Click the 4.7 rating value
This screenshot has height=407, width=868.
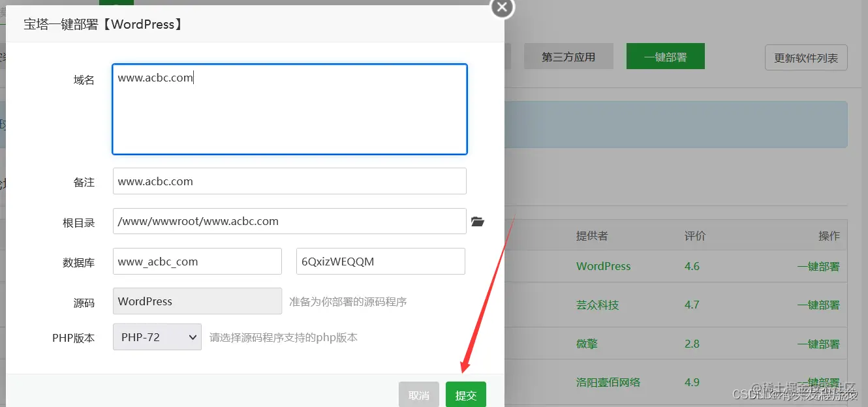[692, 305]
